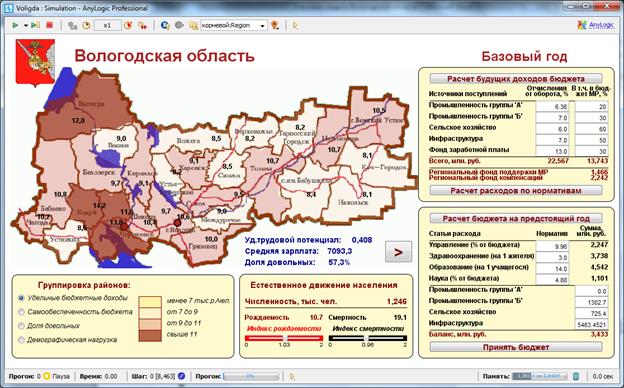Click Фонд заработной платы field 13.0
The image size is (624, 388).
(x=552, y=151)
